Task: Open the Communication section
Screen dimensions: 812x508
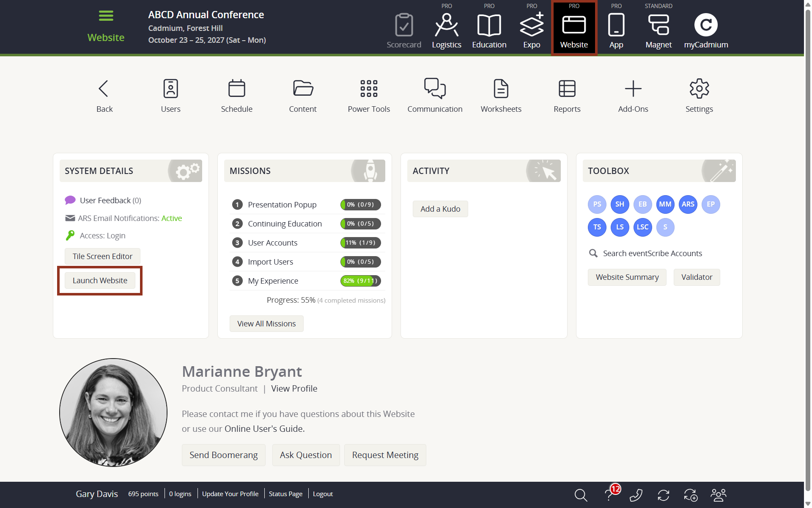Action: [435, 94]
